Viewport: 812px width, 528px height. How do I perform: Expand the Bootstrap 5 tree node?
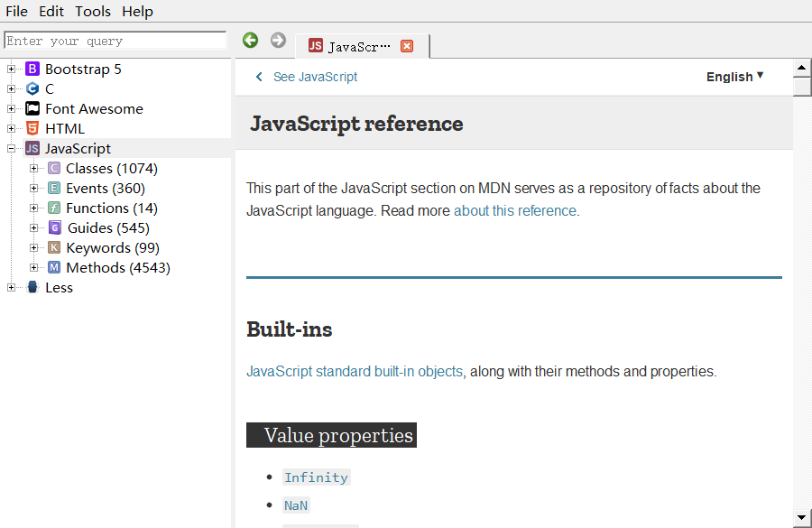point(11,69)
